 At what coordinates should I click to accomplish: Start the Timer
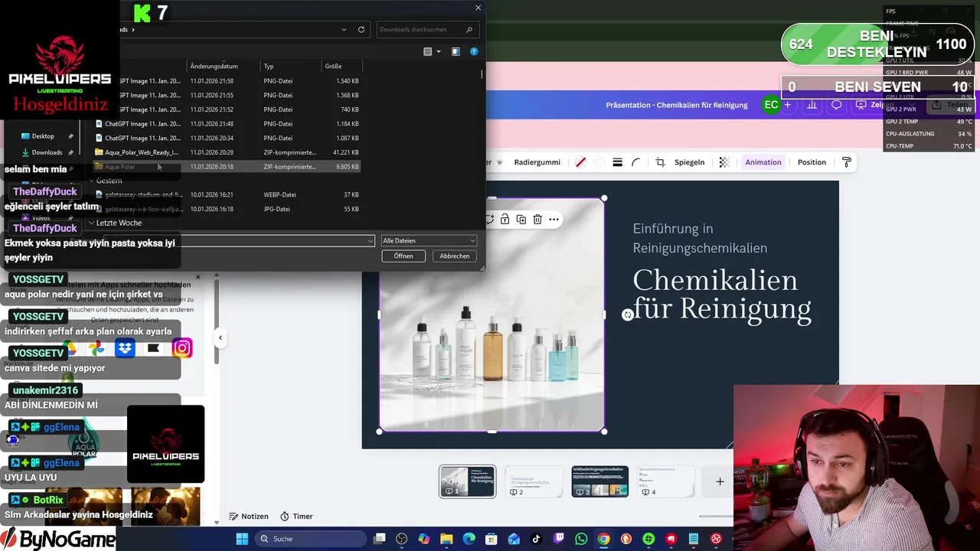click(296, 517)
